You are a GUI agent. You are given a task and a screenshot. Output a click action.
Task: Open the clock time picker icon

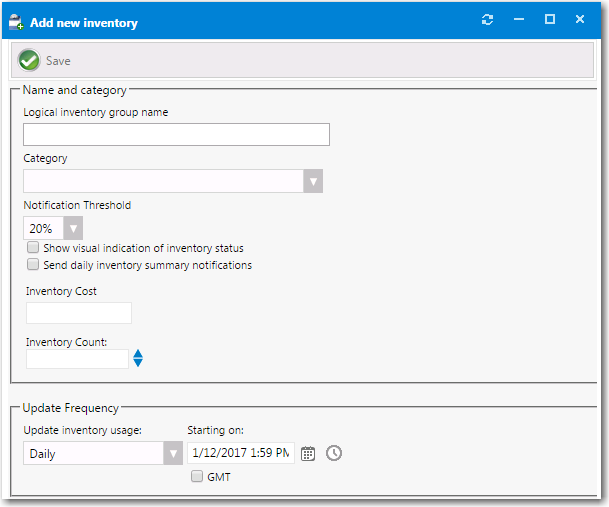pos(334,453)
